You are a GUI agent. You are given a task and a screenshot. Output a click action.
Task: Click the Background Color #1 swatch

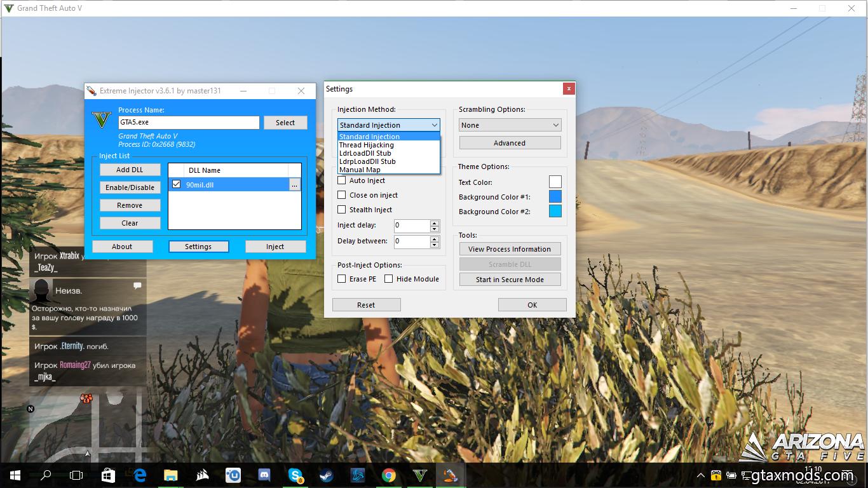[555, 197]
